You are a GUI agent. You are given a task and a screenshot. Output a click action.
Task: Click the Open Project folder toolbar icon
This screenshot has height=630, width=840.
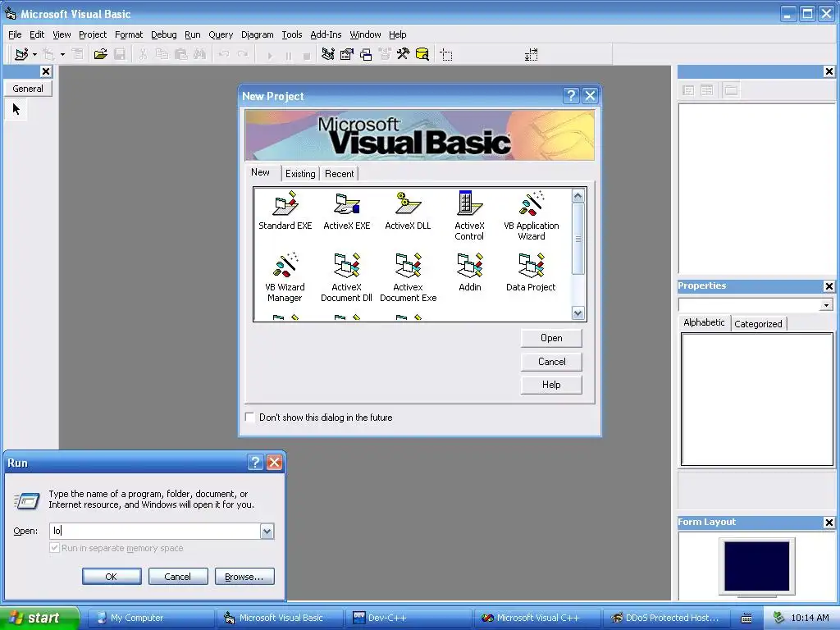pyautogui.click(x=100, y=54)
